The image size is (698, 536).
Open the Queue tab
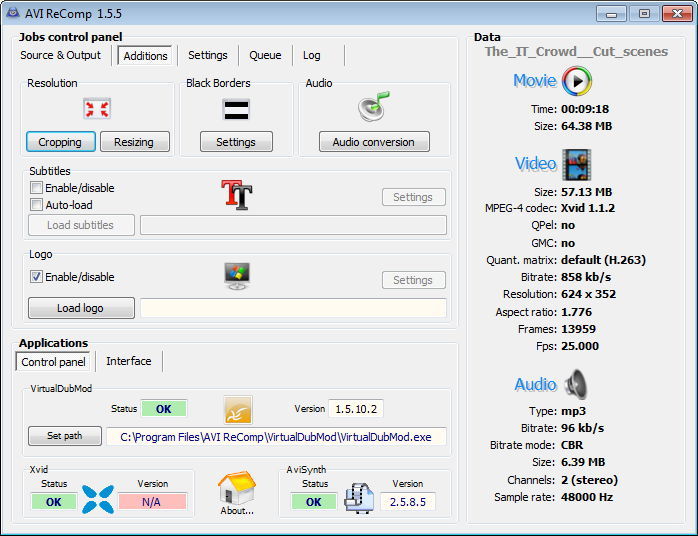tap(265, 55)
